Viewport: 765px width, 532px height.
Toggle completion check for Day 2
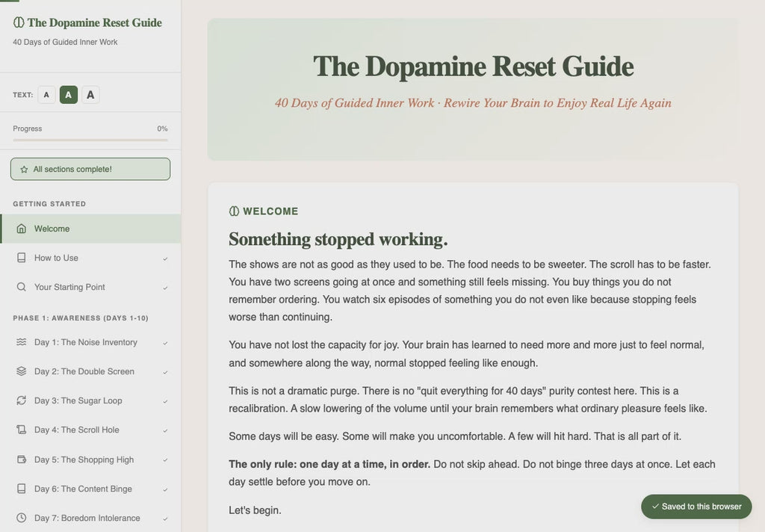click(165, 372)
